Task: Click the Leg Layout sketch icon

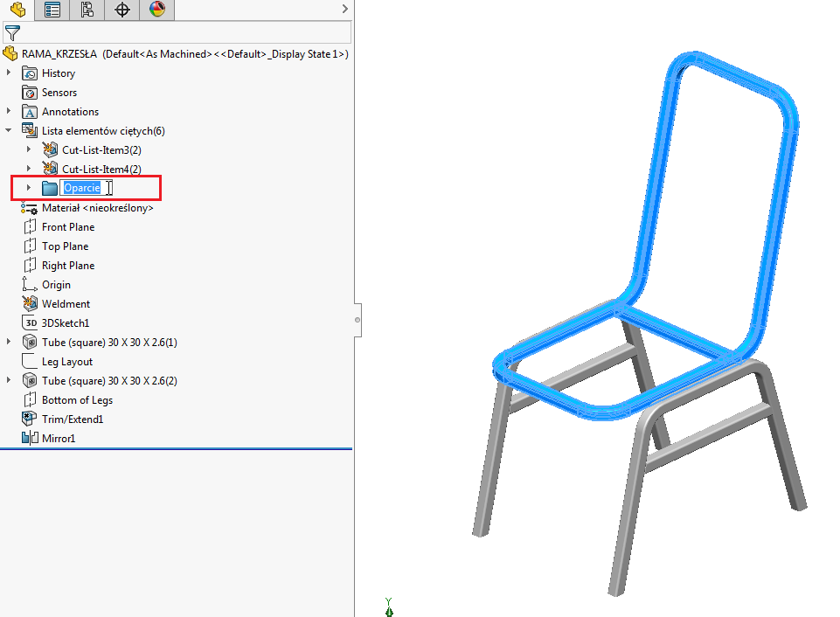Action: pos(30,361)
